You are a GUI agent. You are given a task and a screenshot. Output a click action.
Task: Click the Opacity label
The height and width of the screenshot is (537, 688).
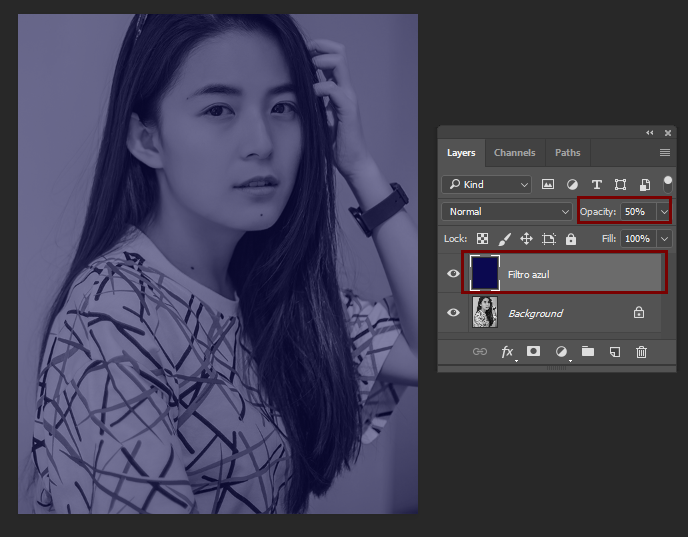pyautogui.click(x=598, y=211)
